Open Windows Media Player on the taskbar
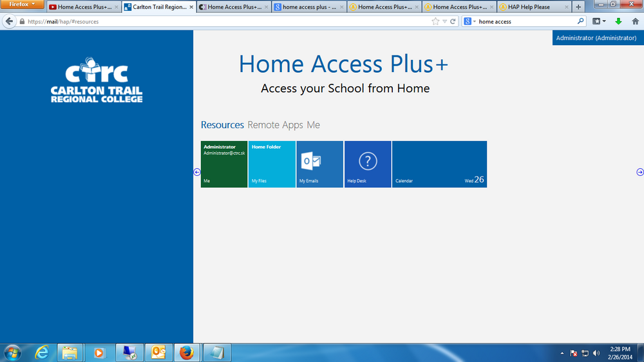The height and width of the screenshot is (362, 644). pos(99,352)
